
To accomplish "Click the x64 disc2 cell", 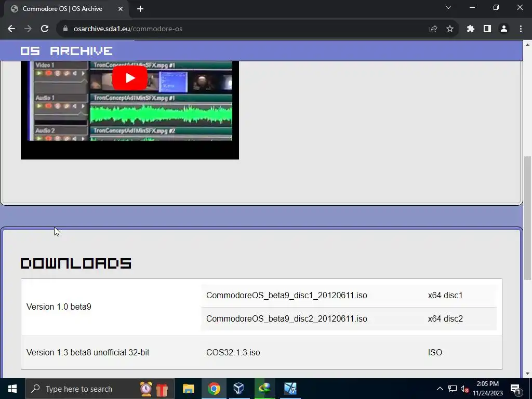I will point(445,318).
